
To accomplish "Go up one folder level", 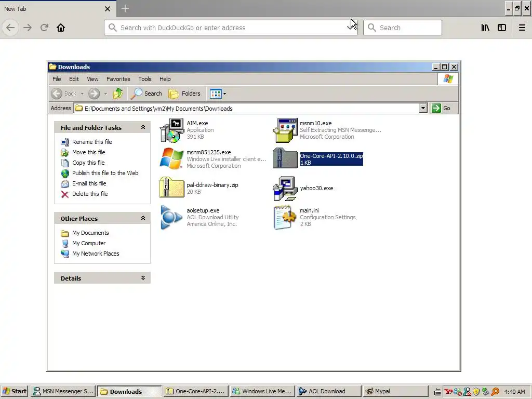I will point(118,94).
